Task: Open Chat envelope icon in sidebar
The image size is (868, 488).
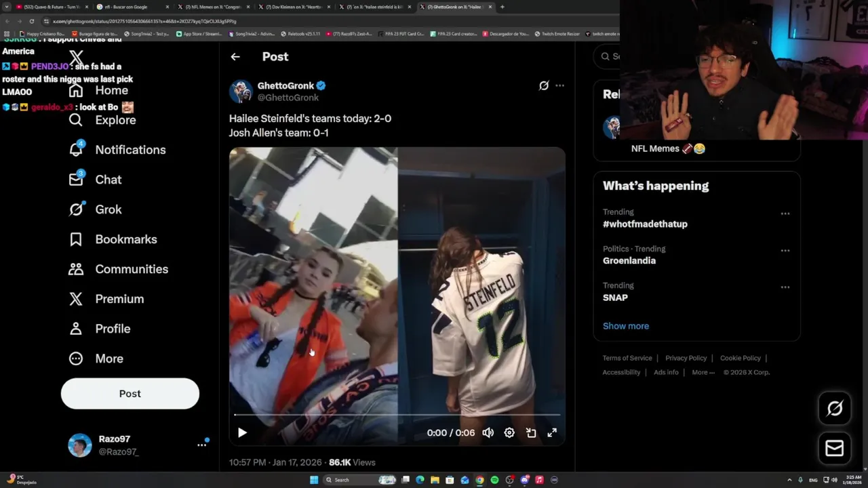Action: click(76, 180)
